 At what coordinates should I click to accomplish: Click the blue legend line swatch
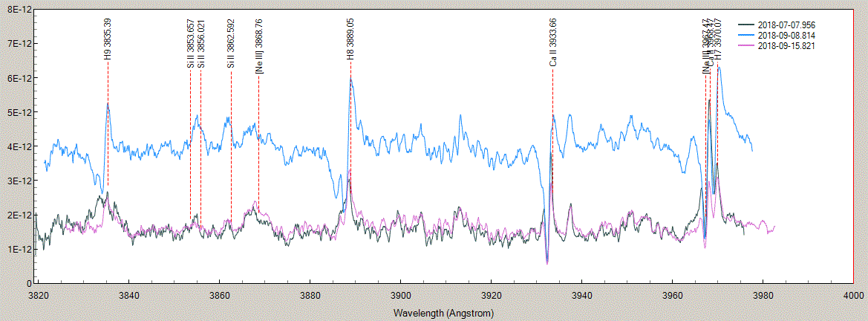pyautogui.click(x=745, y=36)
